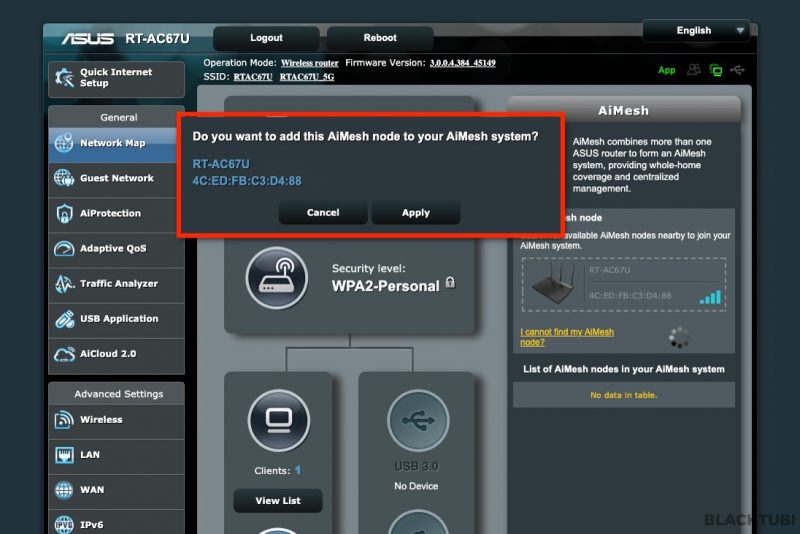The height and width of the screenshot is (534, 800).
Task: Click the USB 3.0 circle icon
Action: [418, 420]
